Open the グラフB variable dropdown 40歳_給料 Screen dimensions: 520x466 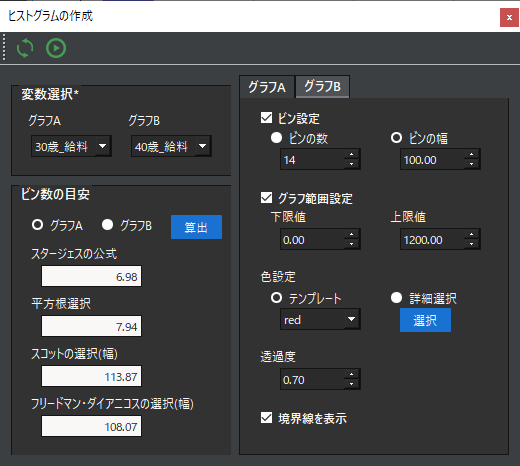171,146
